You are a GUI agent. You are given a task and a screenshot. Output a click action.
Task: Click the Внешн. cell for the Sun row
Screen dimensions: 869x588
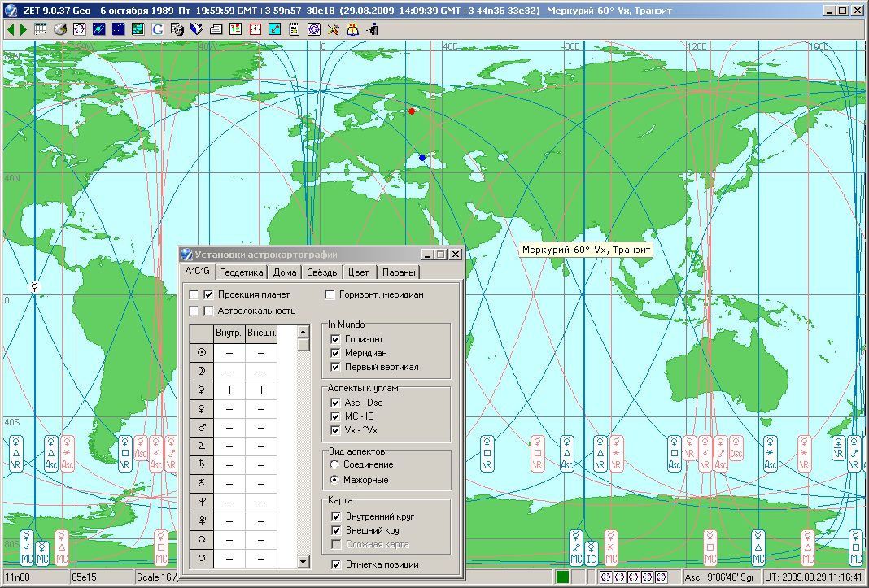click(261, 352)
